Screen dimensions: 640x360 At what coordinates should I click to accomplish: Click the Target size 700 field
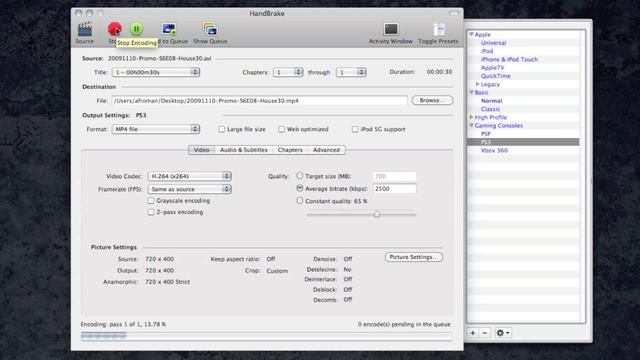(x=394, y=176)
